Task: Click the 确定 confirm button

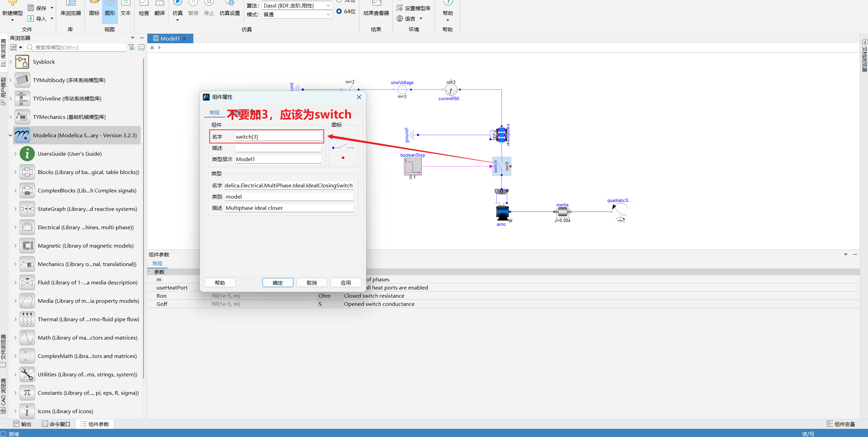Action: [278, 283]
